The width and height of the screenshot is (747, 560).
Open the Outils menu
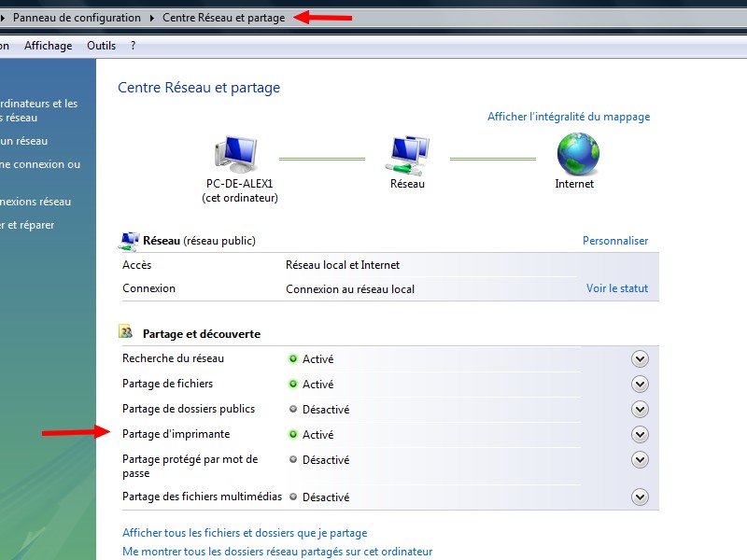tap(101, 46)
